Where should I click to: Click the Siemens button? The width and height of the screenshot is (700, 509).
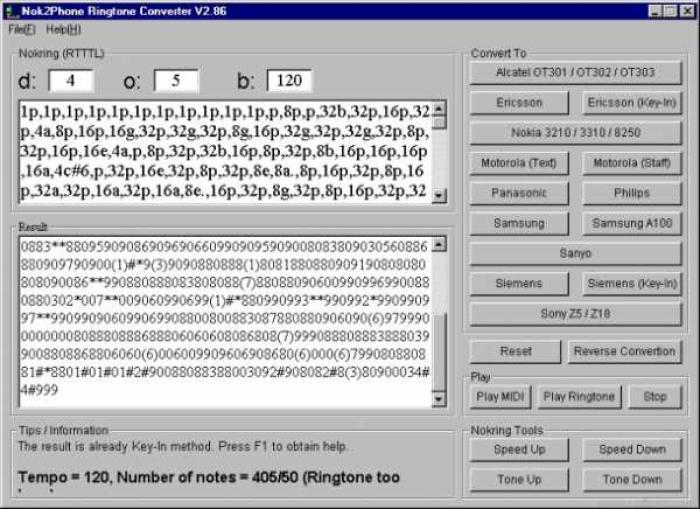519,284
